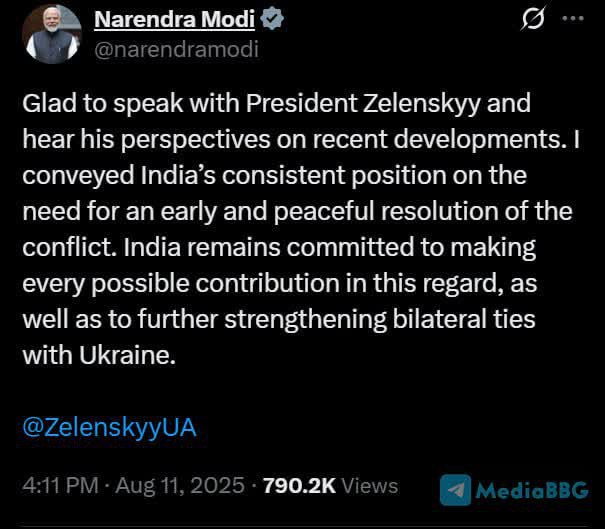605x529 pixels.
Task: Click the line starting 'conveyed India's consistent position'
Action: pyautogui.click(x=275, y=176)
